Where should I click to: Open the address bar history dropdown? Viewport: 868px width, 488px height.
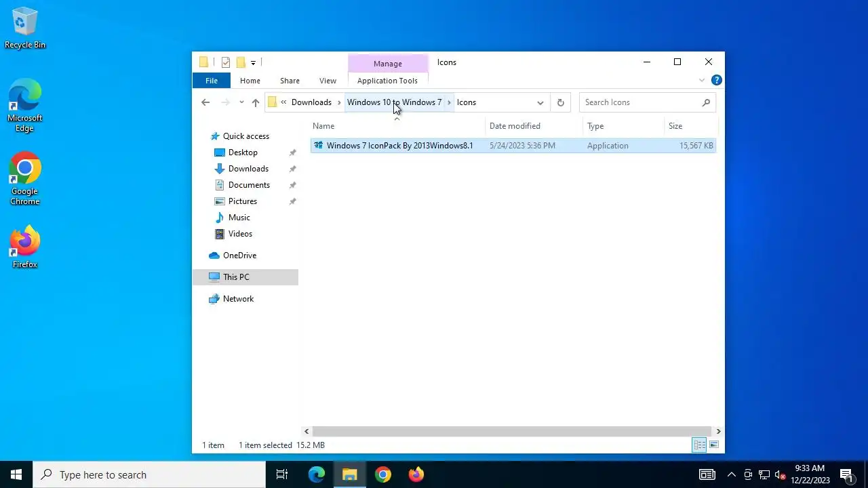[540, 102]
